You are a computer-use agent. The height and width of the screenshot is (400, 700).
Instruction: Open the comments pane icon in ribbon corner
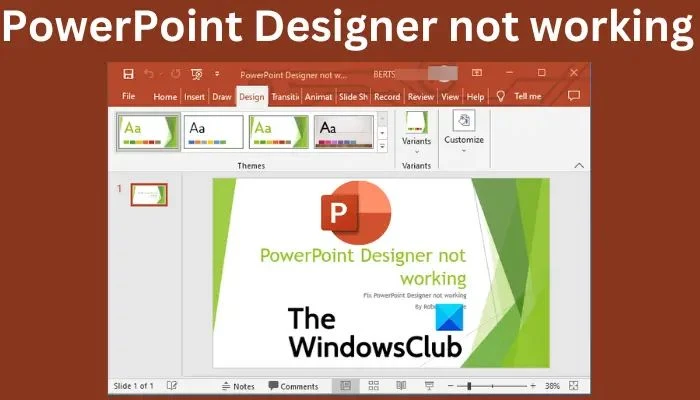click(x=573, y=97)
